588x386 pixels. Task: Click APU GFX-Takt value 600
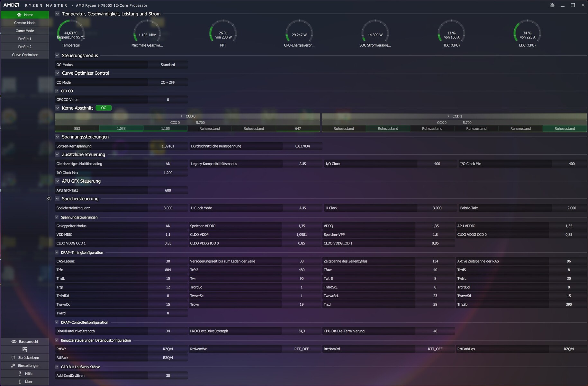pyautogui.click(x=168, y=190)
